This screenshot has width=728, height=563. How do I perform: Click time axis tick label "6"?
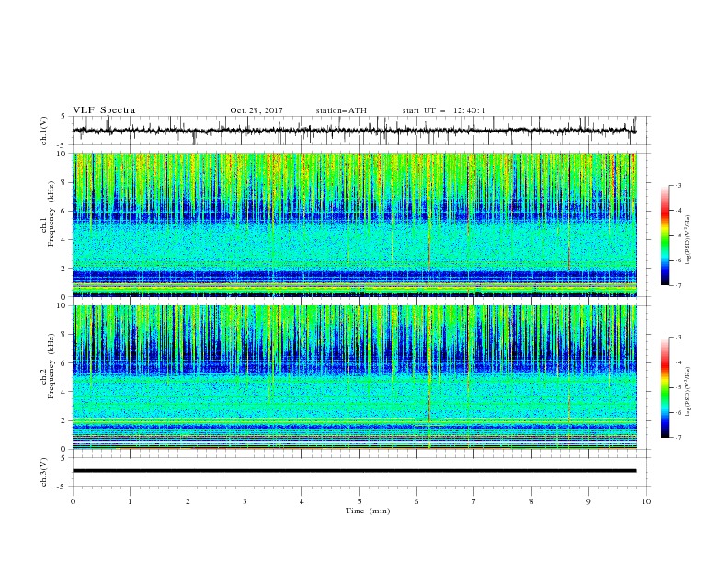point(416,501)
